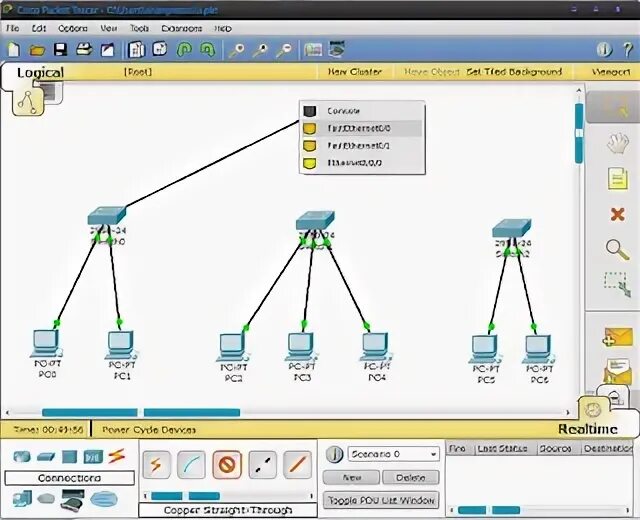Click the undo toolbar icon
Viewport: 640px width, 520px height.
click(184, 49)
